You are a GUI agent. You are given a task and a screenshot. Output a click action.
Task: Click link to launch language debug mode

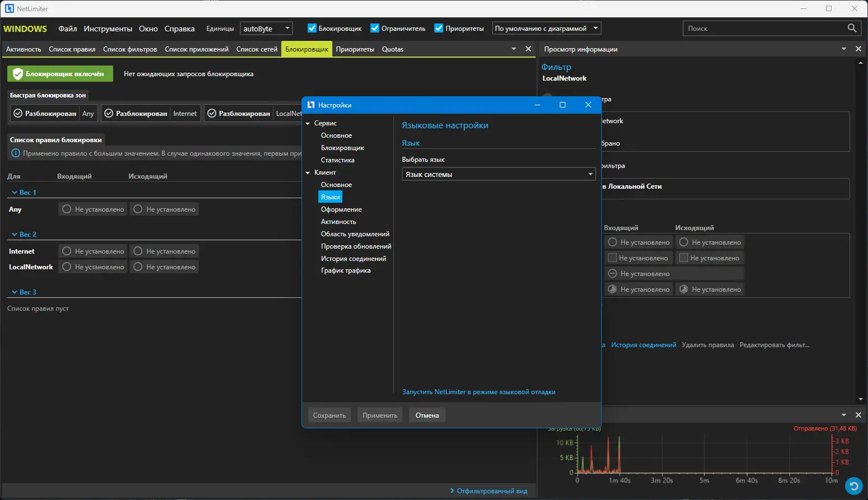click(479, 392)
